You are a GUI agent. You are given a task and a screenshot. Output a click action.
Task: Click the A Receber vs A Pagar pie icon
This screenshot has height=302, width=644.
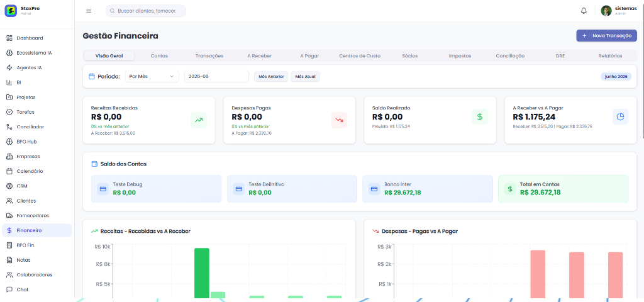620,116
